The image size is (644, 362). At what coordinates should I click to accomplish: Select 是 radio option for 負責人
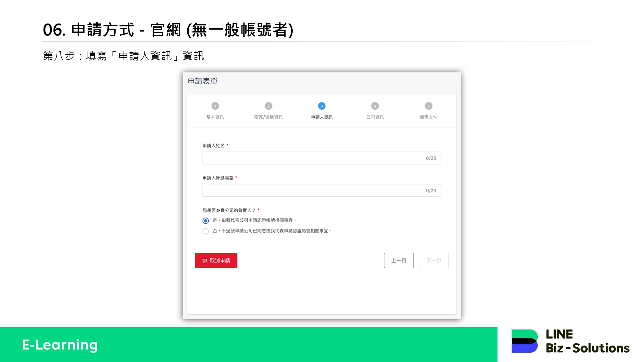[x=206, y=221]
